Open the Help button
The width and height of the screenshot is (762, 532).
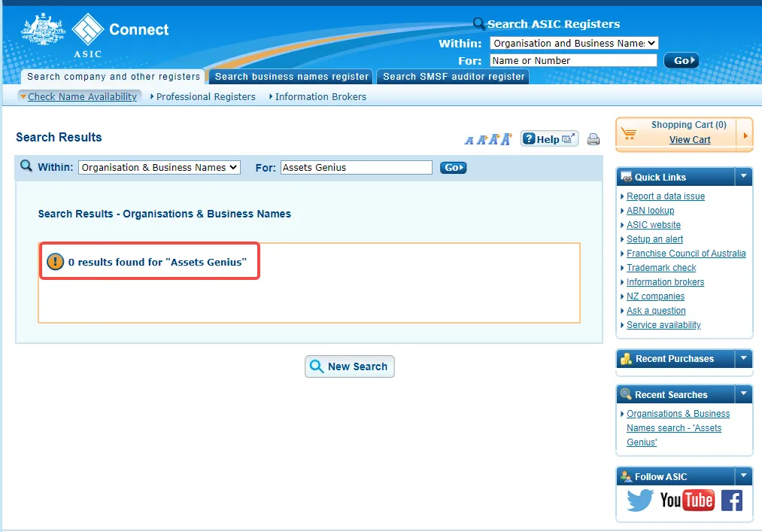pyautogui.click(x=549, y=139)
